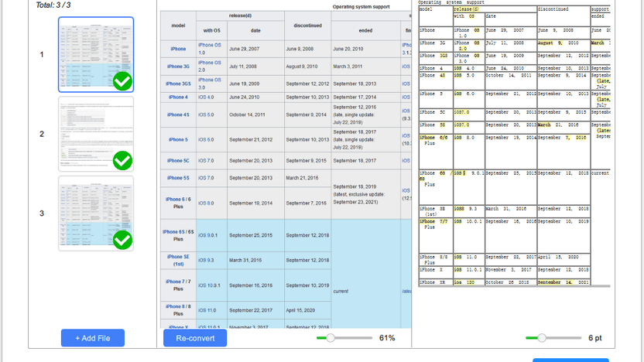Open the iPhone 5S model link
Viewport: 644px width, 362px height.
[x=178, y=178]
